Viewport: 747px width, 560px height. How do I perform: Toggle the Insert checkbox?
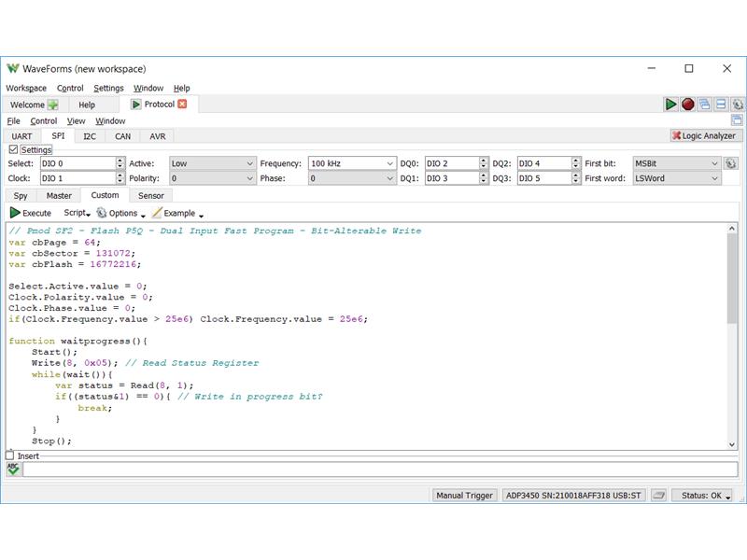click(x=10, y=455)
